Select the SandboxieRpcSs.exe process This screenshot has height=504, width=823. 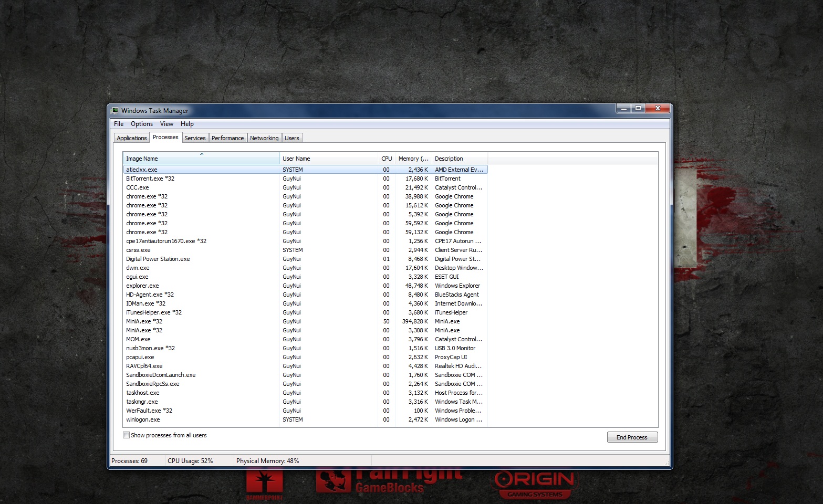point(306,384)
